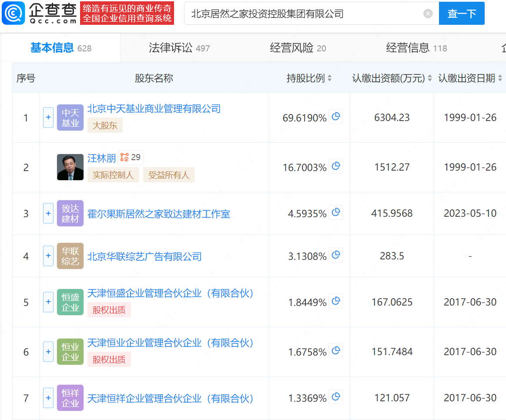Expand row for 天津恒祥企业管理合伙企业

coord(48,398)
